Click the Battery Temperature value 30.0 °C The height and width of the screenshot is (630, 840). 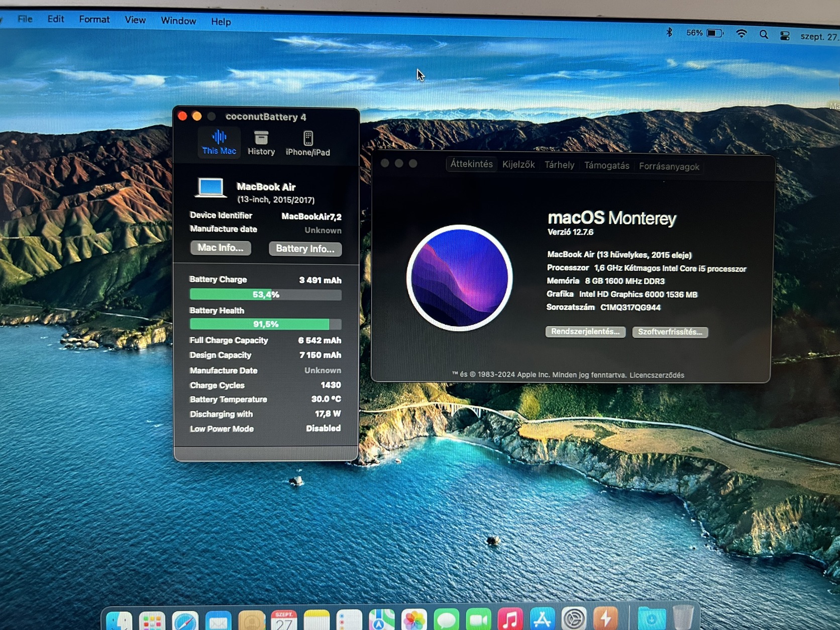pos(326,399)
